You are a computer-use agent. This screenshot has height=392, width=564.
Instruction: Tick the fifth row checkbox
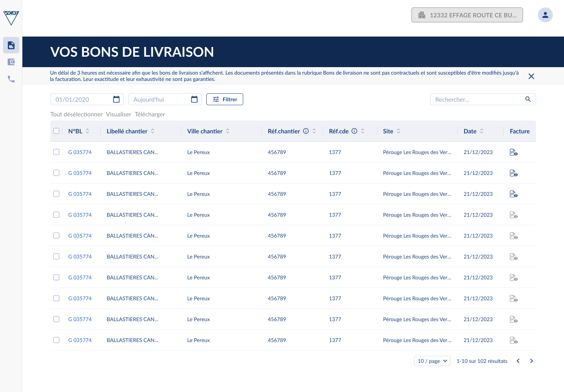(x=56, y=235)
